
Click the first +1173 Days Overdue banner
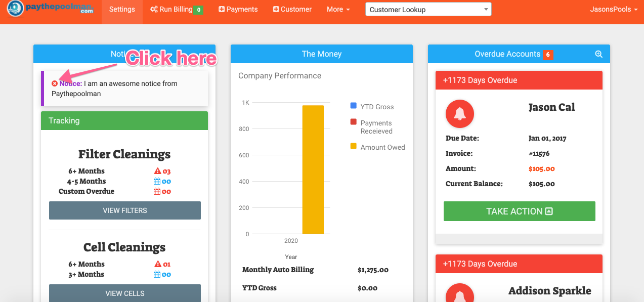[519, 80]
